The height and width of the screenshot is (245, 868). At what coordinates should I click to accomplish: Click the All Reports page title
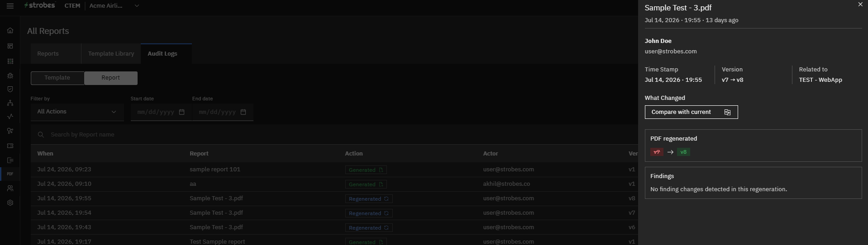click(48, 31)
